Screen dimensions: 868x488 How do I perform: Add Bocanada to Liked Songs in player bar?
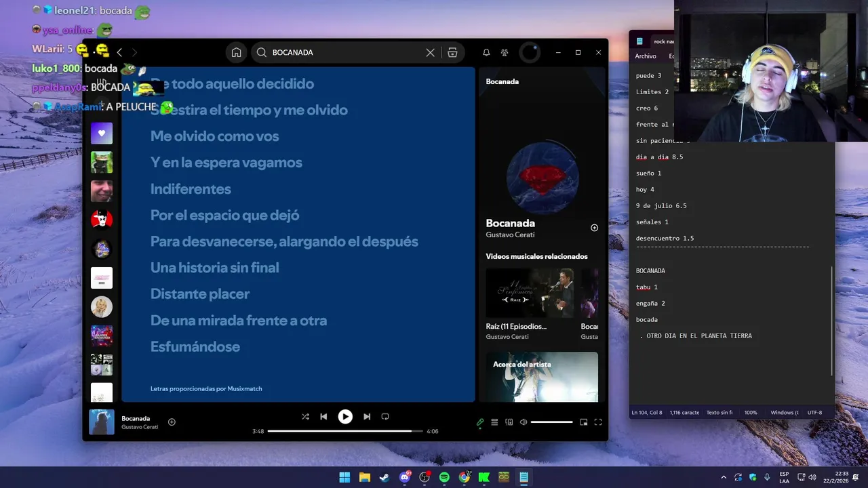[172, 422]
